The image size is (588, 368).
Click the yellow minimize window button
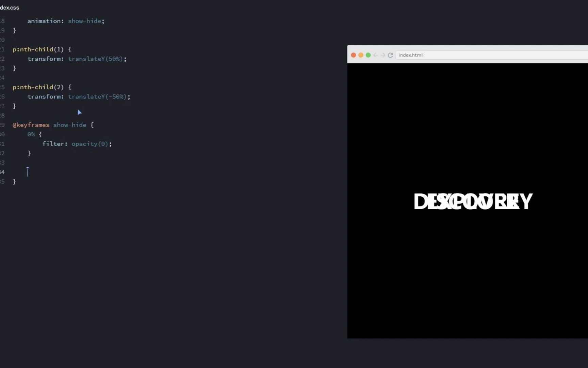(361, 55)
